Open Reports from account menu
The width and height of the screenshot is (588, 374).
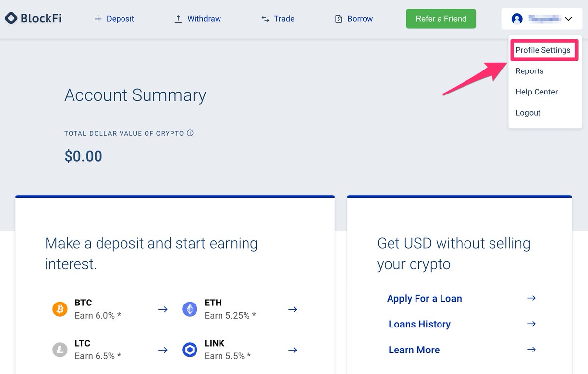point(529,71)
